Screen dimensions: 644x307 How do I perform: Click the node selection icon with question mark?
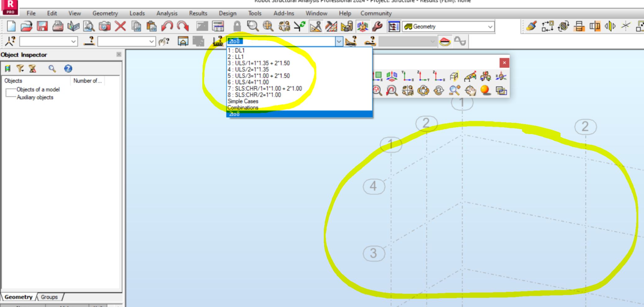[x=11, y=41]
